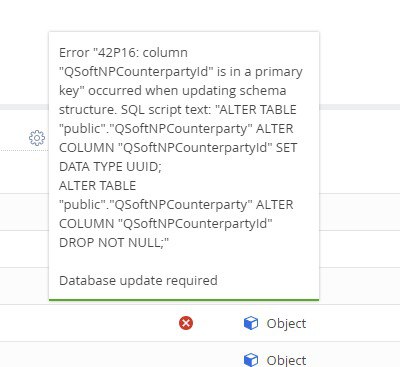Open the gear settings icon
Screen dimensions: 400x367
pyautogui.click(x=37, y=138)
